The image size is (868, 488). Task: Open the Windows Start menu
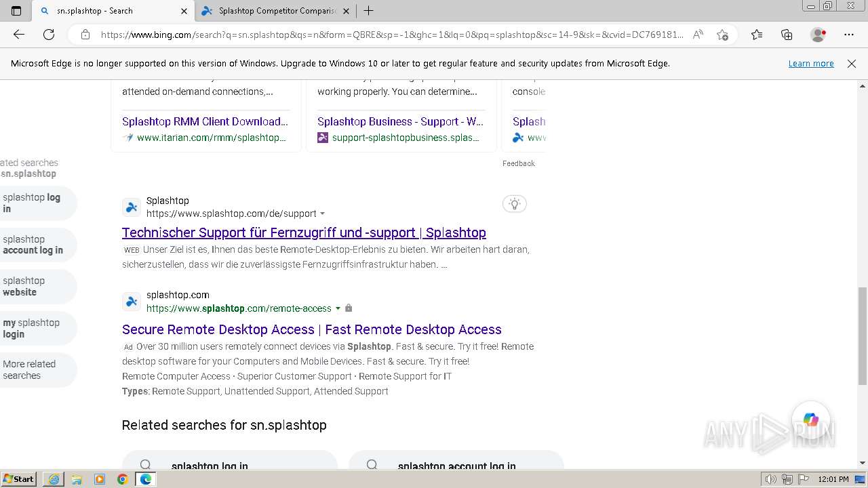coord(19,479)
